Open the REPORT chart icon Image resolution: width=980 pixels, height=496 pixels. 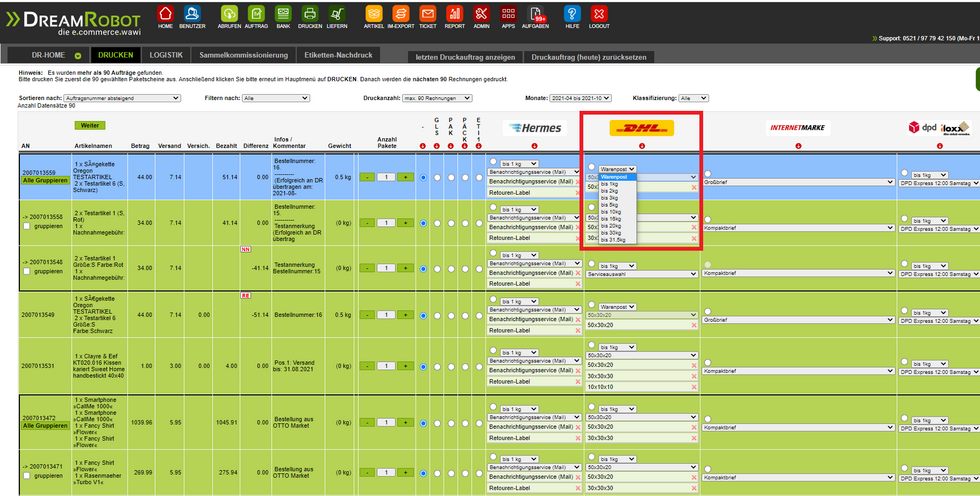point(454,13)
